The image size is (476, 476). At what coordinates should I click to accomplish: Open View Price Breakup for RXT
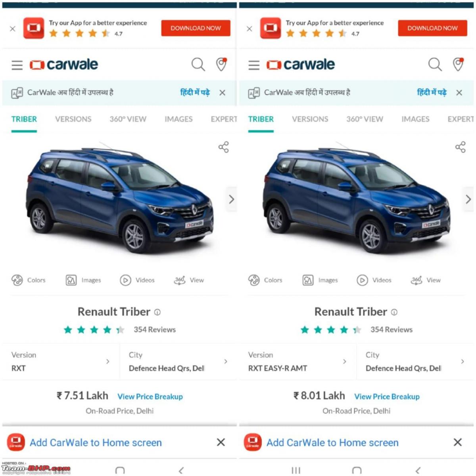(x=150, y=396)
